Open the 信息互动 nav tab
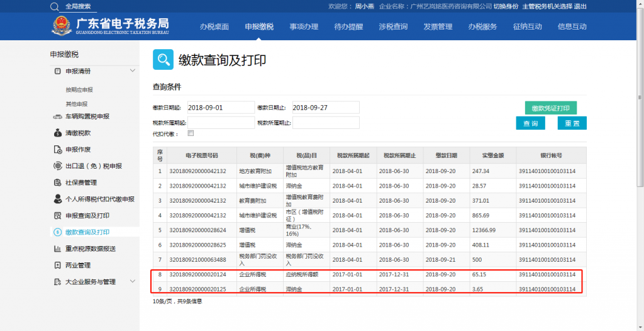644x331 pixels. (572, 26)
